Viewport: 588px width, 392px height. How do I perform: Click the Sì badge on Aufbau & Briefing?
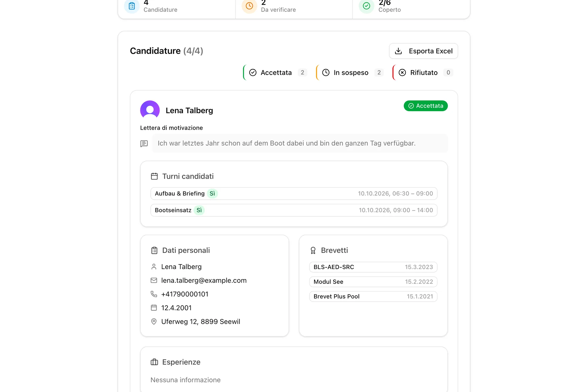click(212, 194)
